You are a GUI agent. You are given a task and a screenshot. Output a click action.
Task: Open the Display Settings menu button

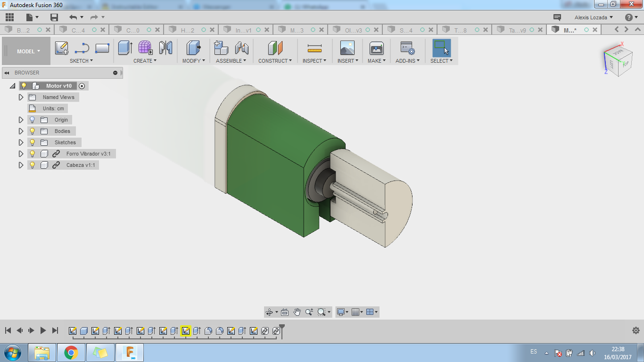click(342, 312)
